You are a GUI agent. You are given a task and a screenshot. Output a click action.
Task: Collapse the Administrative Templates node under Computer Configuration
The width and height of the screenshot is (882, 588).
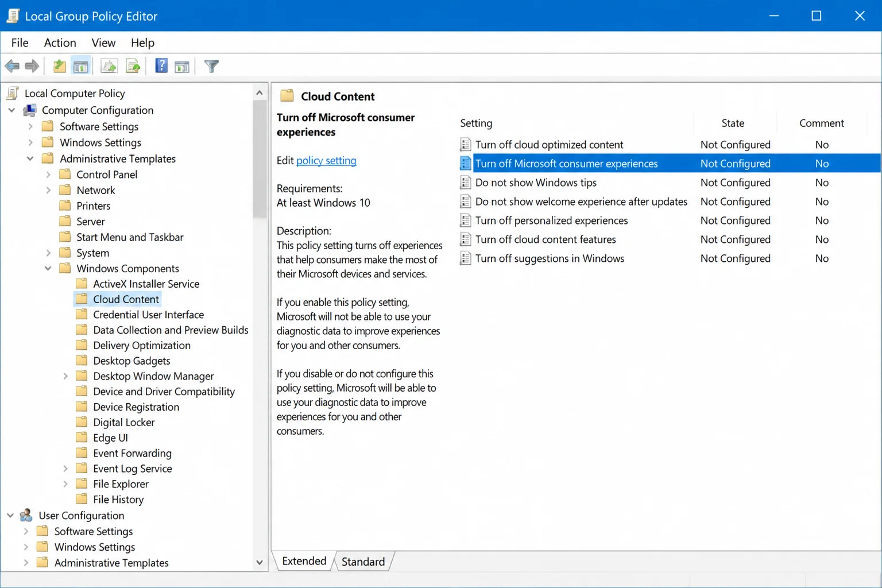click(30, 158)
